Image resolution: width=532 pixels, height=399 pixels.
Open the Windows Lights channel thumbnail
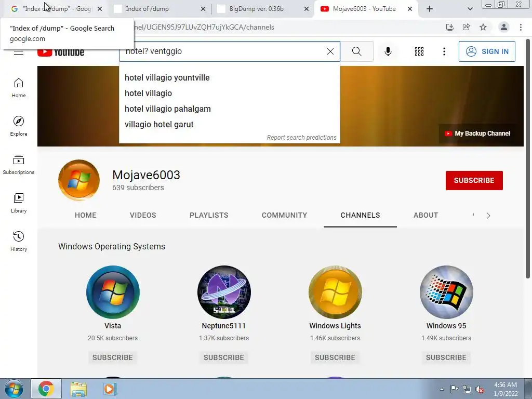(335, 292)
